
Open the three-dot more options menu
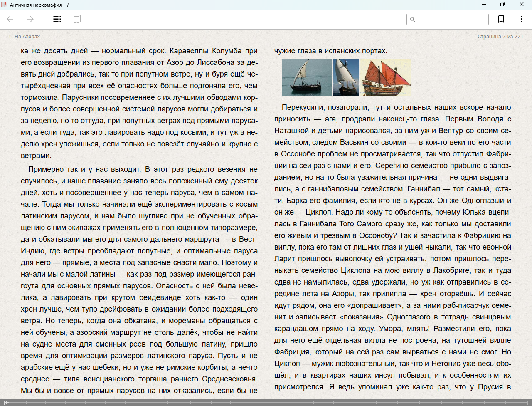pyautogui.click(x=521, y=19)
